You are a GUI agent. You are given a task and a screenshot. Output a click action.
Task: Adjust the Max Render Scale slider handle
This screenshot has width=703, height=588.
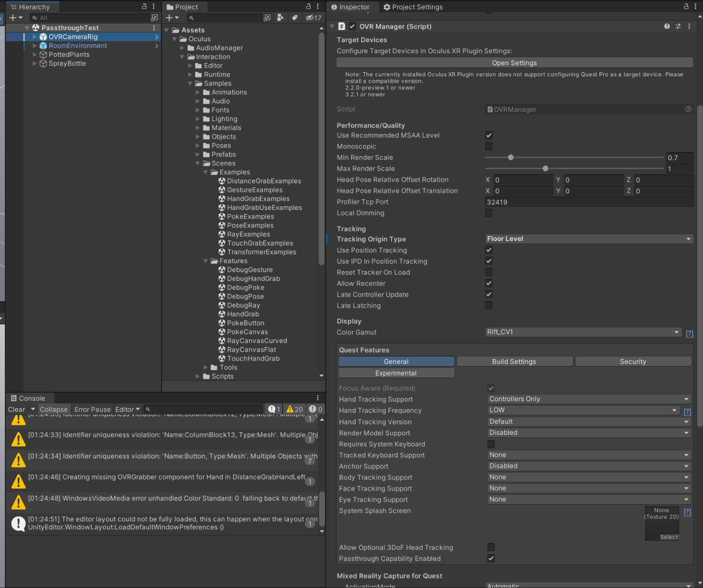[545, 168]
